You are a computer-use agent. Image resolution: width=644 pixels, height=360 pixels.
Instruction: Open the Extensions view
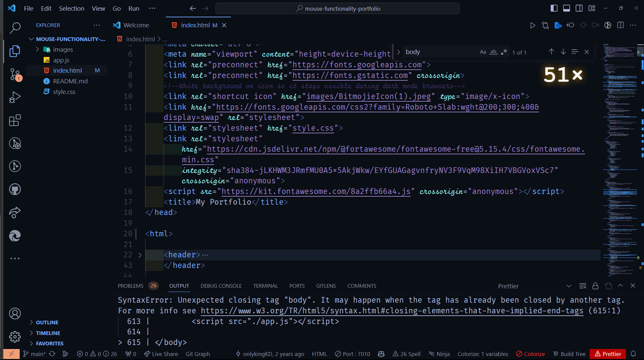[x=15, y=120]
